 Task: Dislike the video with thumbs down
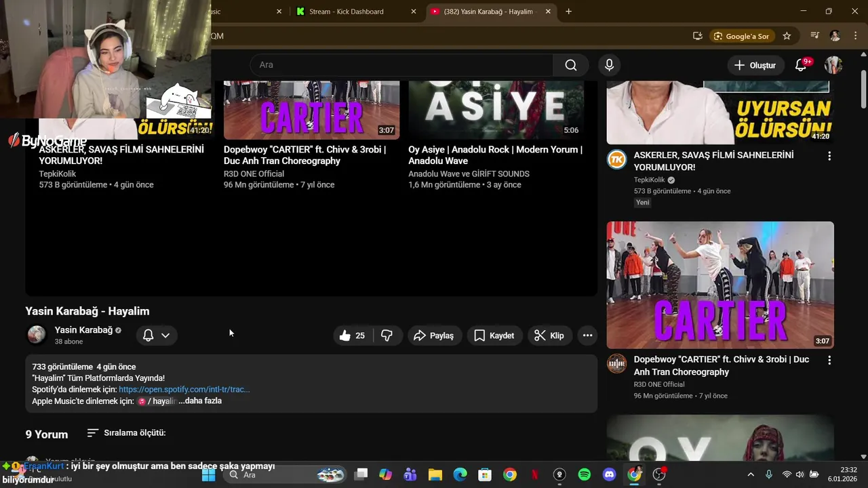pyautogui.click(x=387, y=335)
